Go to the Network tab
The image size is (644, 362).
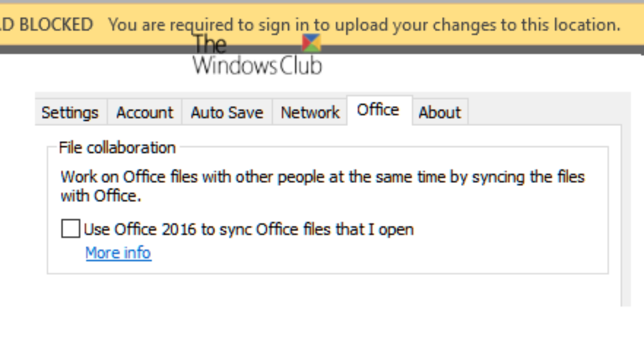point(310,113)
